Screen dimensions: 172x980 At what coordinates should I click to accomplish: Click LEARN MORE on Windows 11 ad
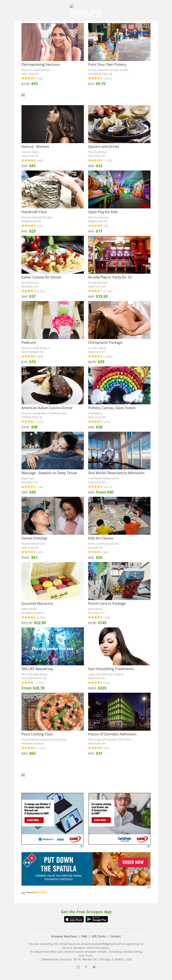click(34, 820)
